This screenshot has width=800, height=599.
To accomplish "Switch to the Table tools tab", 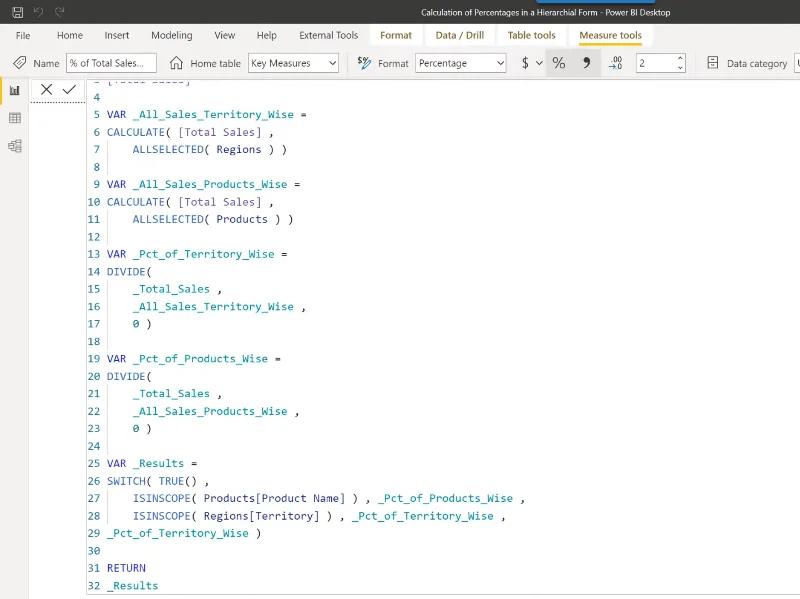I will pyautogui.click(x=531, y=35).
